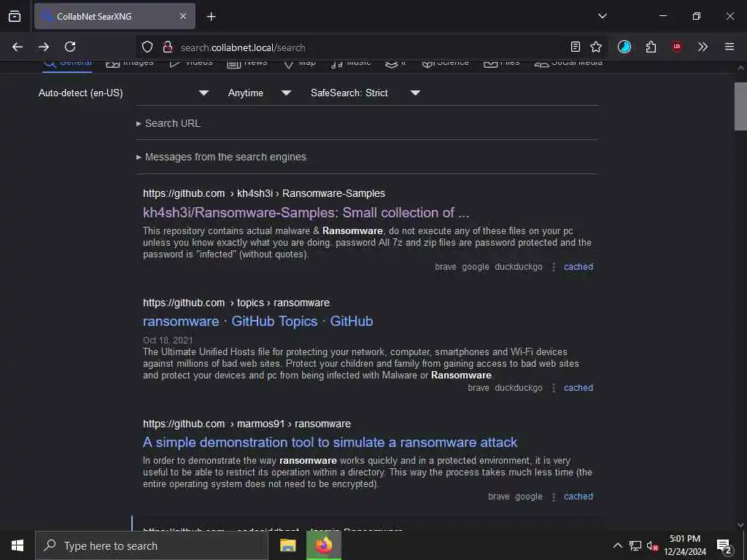The image size is (747, 560).
Task: Click the browser forward arrow
Action: (44, 47)
